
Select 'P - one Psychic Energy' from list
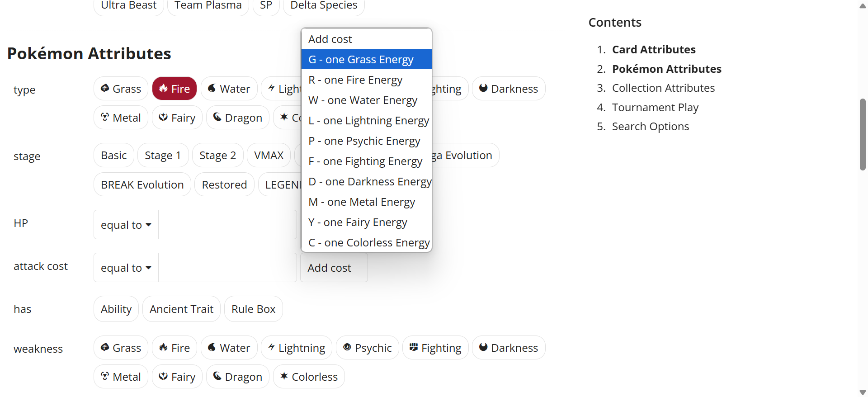364,141
